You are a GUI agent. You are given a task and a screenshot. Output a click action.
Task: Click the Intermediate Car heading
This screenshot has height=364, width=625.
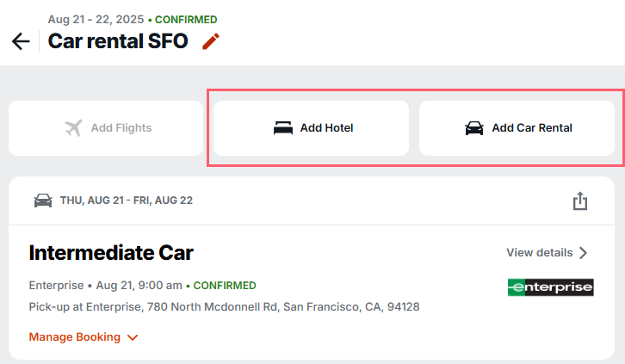point(111,252)
